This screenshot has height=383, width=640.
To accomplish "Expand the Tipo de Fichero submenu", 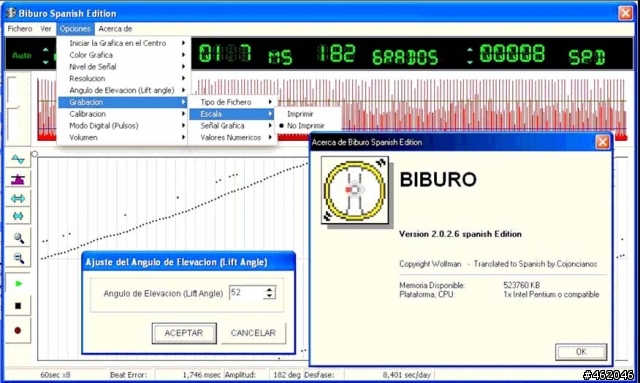I will 232,102.
